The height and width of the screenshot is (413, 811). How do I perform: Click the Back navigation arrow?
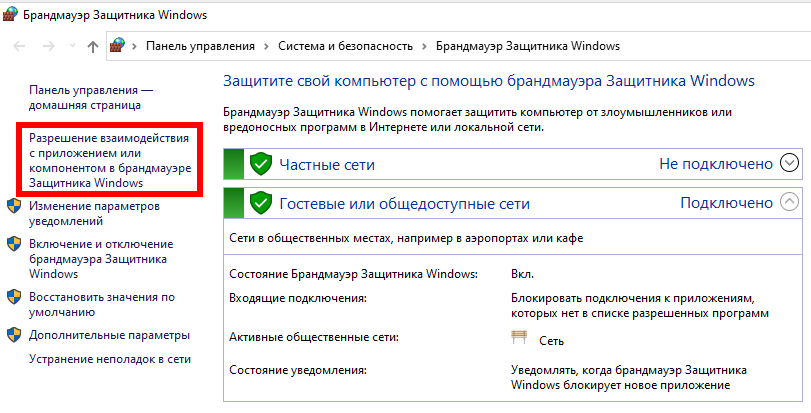(x=20, y=46)
